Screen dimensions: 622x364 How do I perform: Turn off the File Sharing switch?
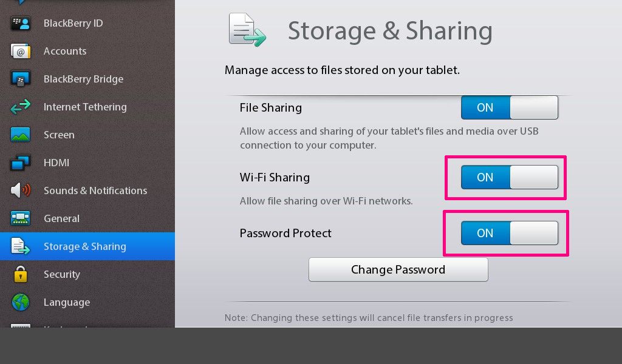[x=510, y=107]
